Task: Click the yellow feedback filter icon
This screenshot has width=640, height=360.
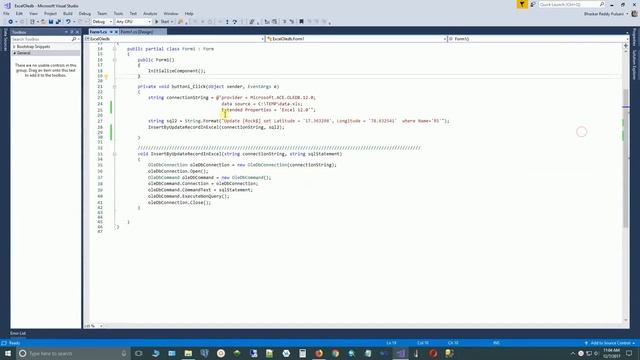Action: coord(522,4)
